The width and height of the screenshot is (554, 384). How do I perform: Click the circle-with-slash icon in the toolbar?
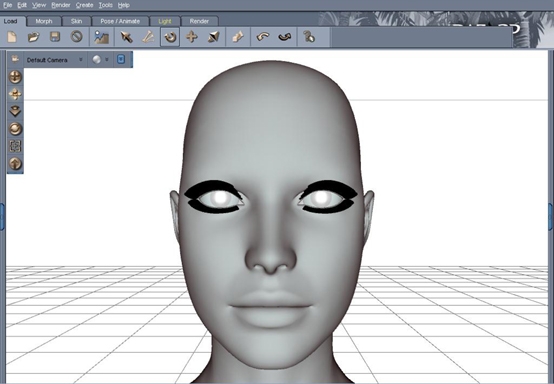click(x=77, y=36)
